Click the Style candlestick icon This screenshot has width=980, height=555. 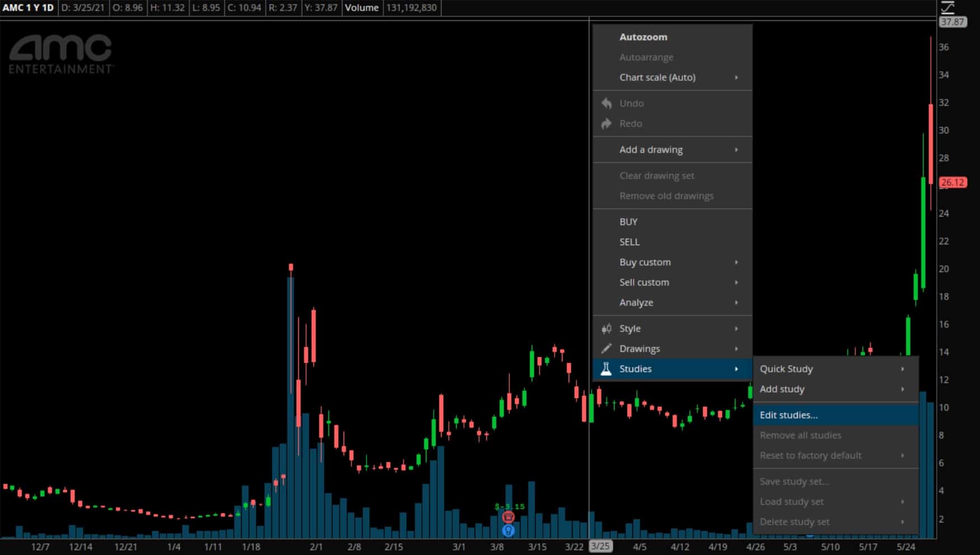tap(606, 329)
